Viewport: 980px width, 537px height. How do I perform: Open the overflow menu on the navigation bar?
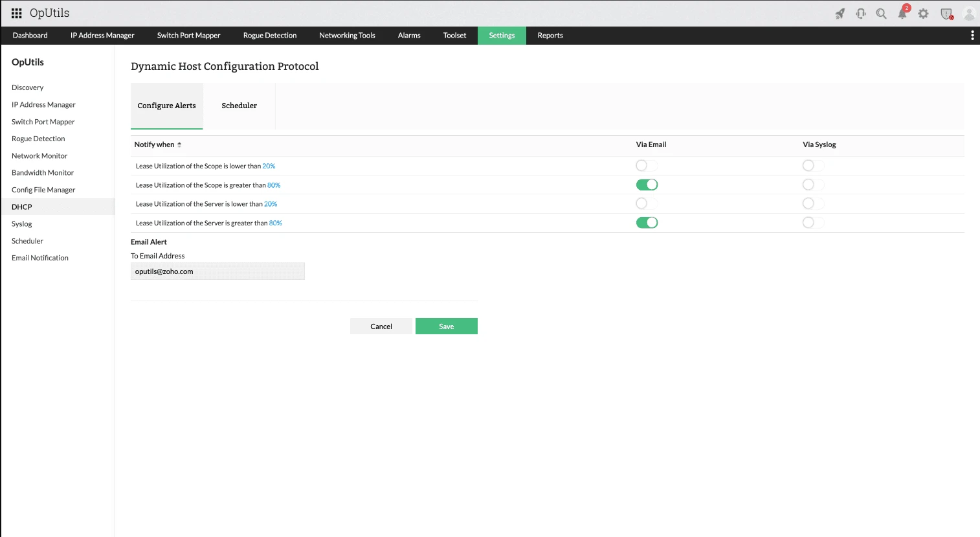972,35
